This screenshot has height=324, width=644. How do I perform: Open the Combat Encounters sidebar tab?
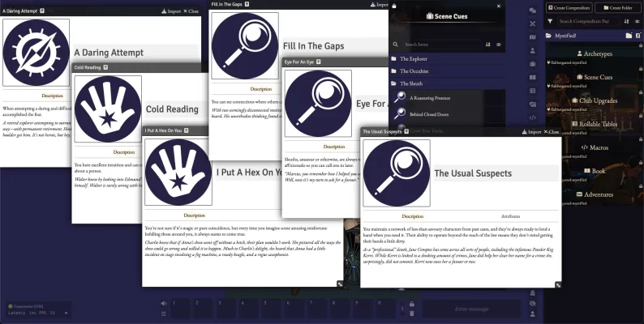point(532,23)
